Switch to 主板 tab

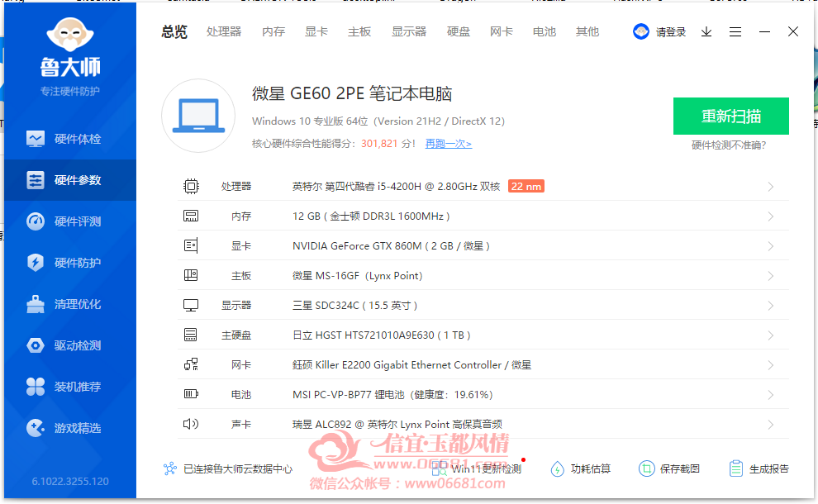pyautogui.click(x=359, y=32)
